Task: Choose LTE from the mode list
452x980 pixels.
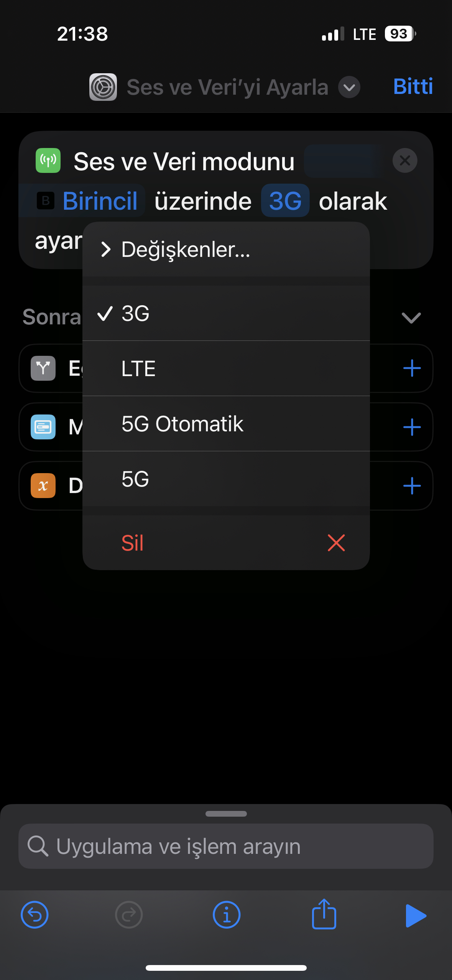Action: (226, 368)
